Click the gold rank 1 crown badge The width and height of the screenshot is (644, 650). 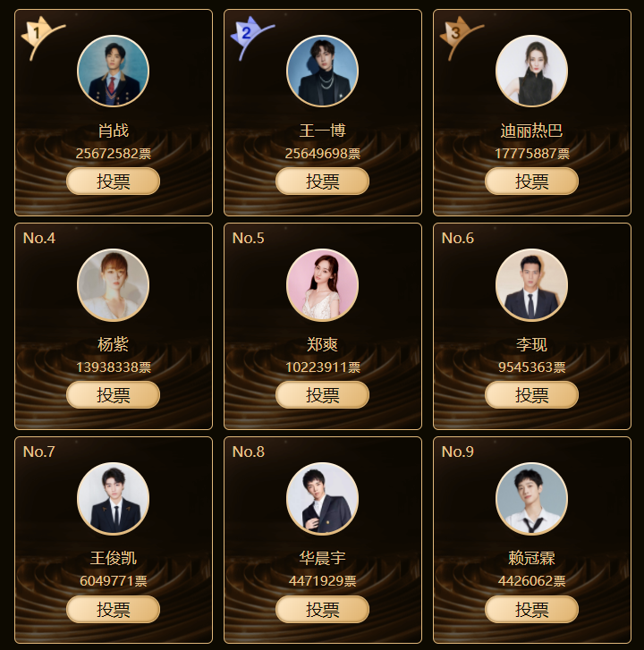click(x=41, y=38)
